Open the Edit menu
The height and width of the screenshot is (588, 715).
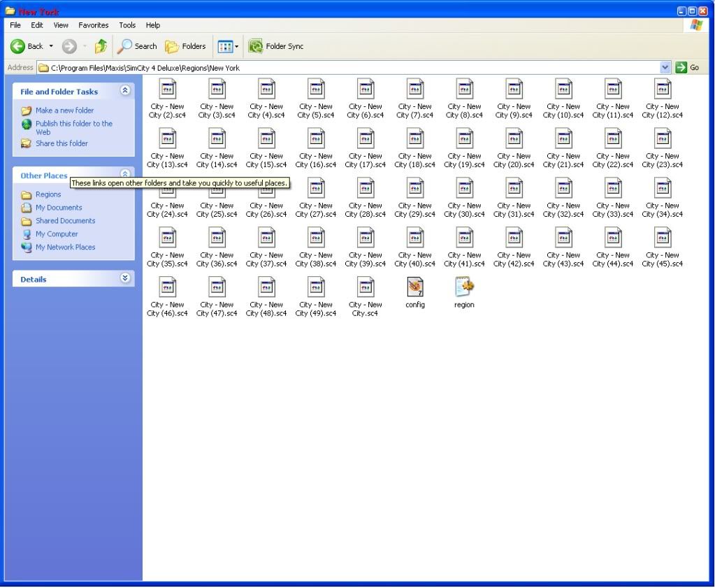click(37, 25)
